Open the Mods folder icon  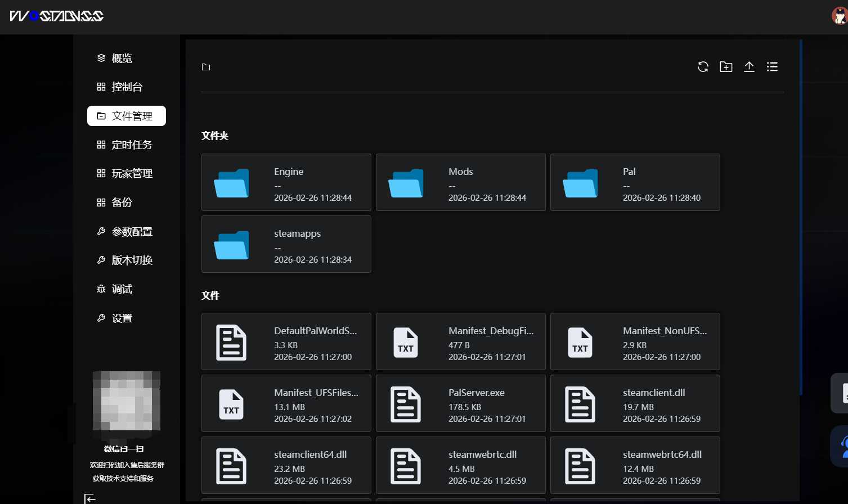point(406,183)
